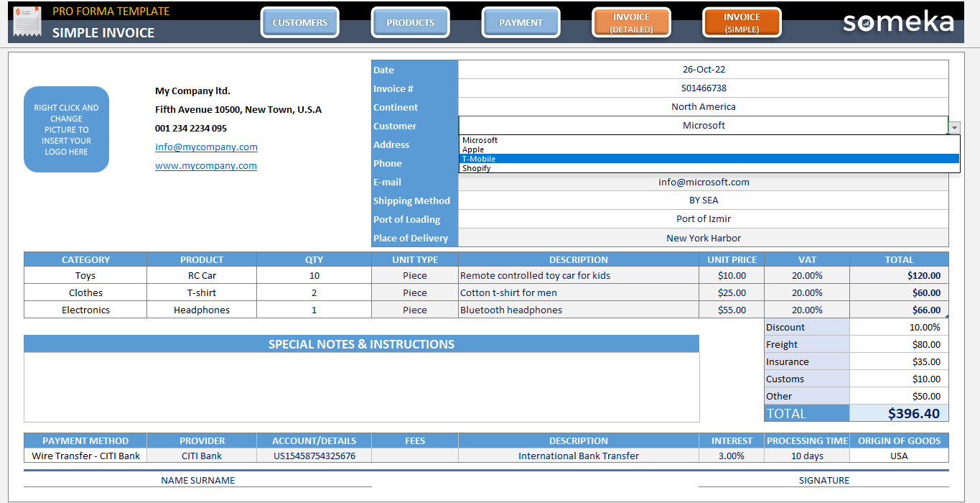Screen dimensions: 980x503
Task: Open the info@mycompany.com email link
Action: pos(206,147)
